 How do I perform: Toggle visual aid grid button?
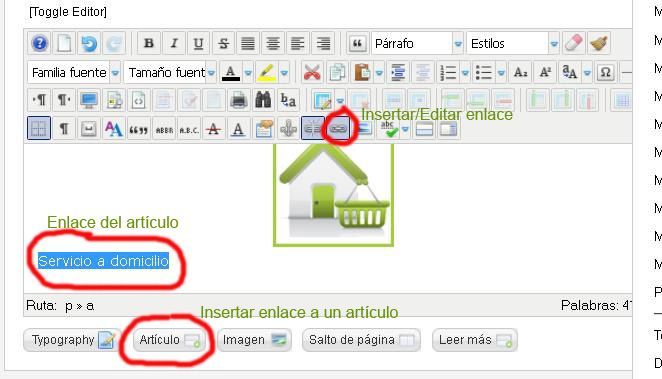[x=39, y=128]
